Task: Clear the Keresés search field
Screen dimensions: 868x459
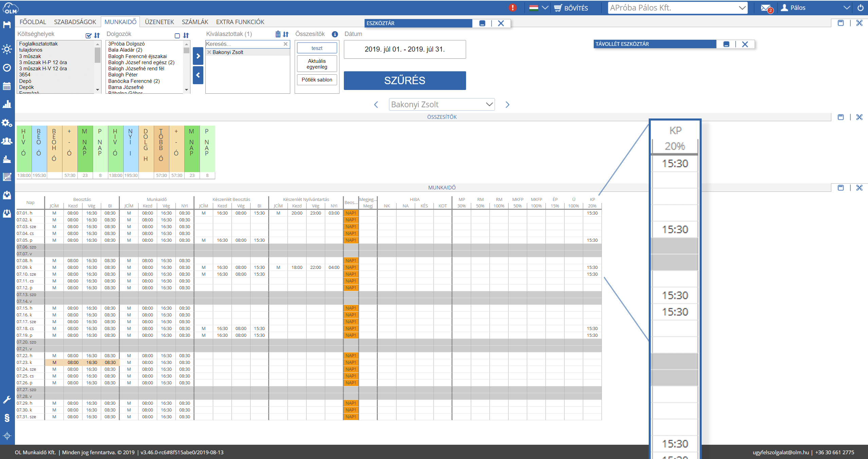Action: (x=285, y=44)
